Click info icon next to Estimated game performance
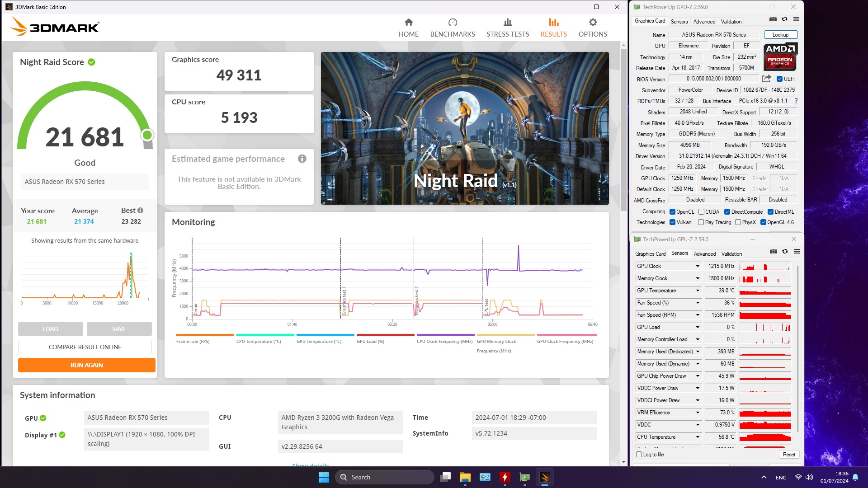The image size is (868, 488). 302,159
